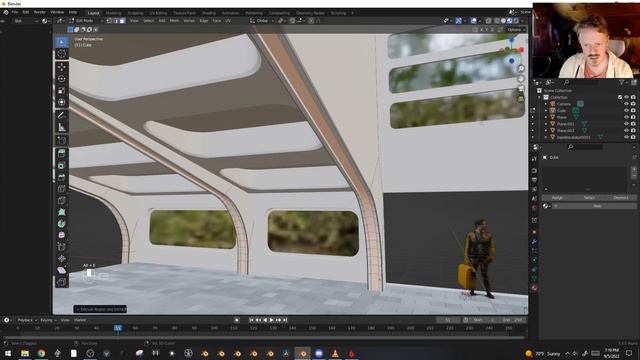
Task: Select the Edge Slide tool
Action: 62,247
